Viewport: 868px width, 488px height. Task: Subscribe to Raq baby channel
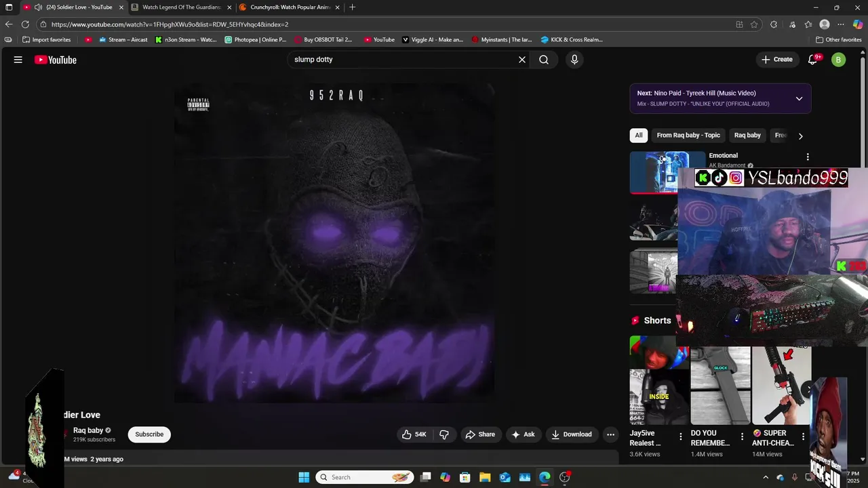pos(149,434)
